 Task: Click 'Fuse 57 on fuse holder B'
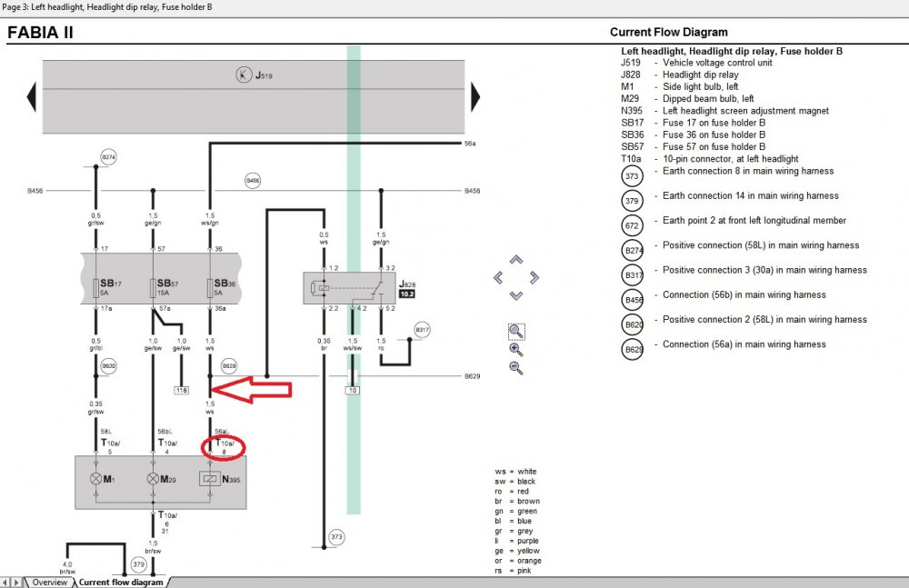point(714,146)
